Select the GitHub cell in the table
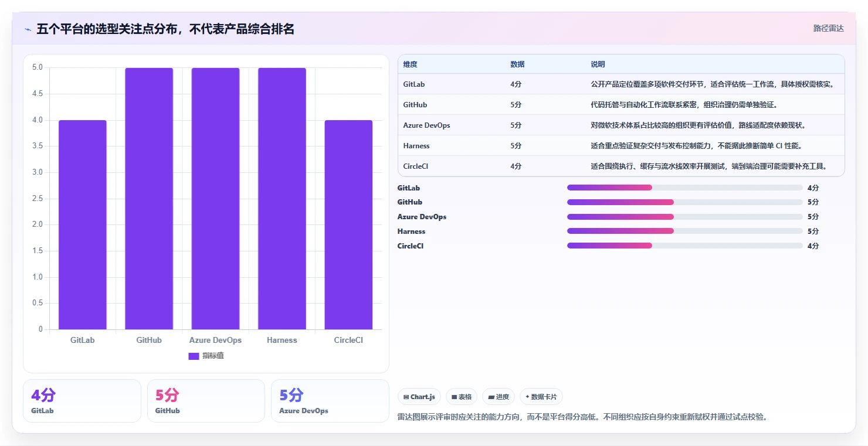The image size is (868, 446). tap(415, 105)
